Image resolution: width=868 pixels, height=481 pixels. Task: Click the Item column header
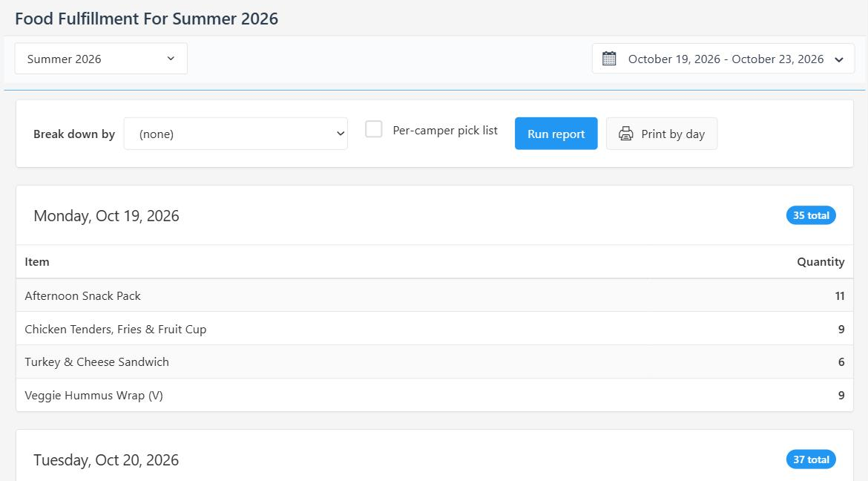point(37,261)
